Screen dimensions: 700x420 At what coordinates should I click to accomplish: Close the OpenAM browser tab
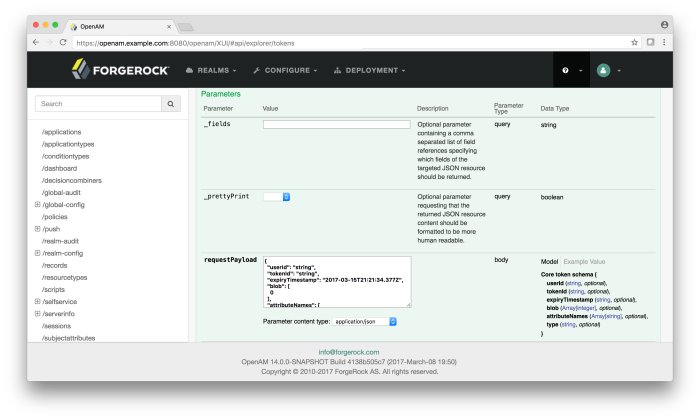tap(169, 27)
